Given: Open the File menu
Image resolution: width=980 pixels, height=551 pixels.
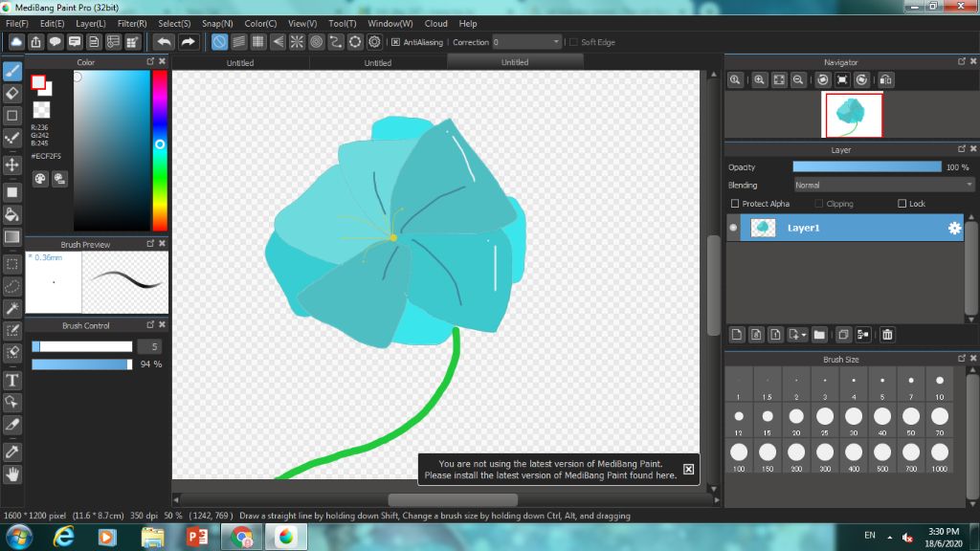Looking at the screenshot, I should [17, 24].
